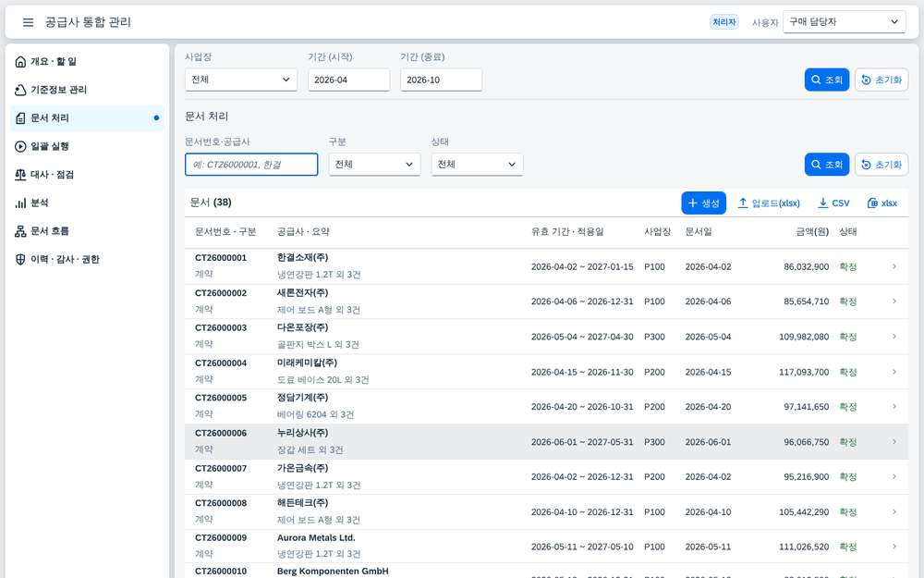
Task: Click the upload icon in 업로드(xlsx)
Action: pos(743,203)
